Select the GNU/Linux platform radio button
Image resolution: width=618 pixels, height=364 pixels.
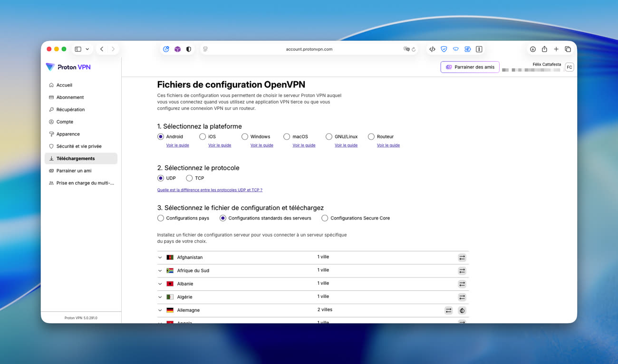coord(328,136)
